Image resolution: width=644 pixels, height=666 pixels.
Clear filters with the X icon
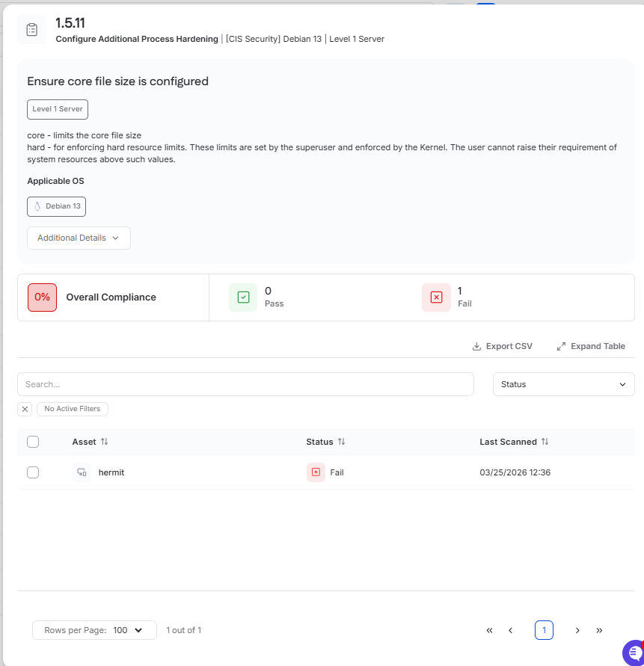25,409
